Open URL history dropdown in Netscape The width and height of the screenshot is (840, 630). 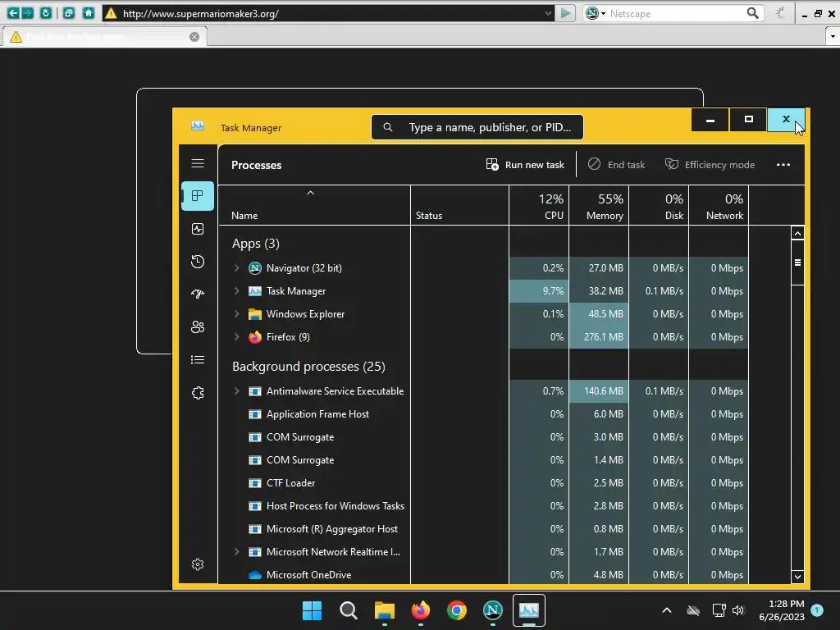548,13
